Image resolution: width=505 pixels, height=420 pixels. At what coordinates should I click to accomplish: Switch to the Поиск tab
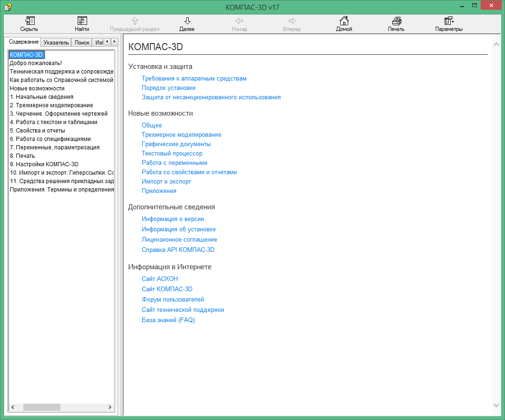82,43
